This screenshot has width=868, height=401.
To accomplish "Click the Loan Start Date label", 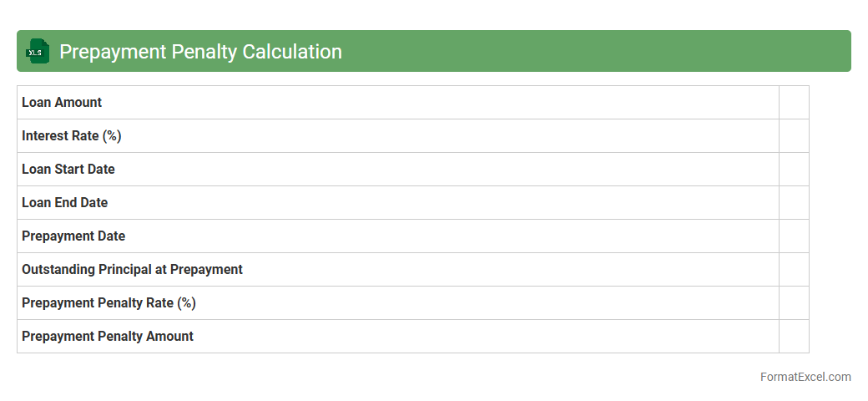I will tap(68, 169).
